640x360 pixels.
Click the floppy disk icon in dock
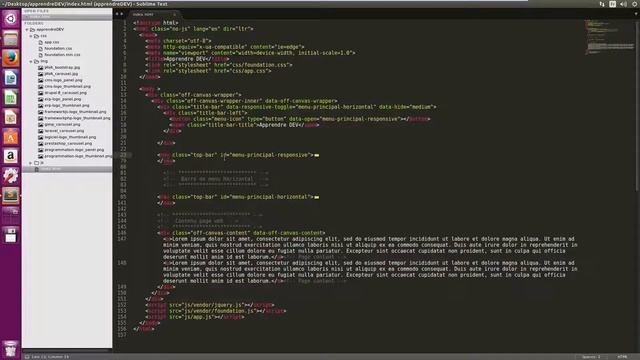[x=11, y=235]
